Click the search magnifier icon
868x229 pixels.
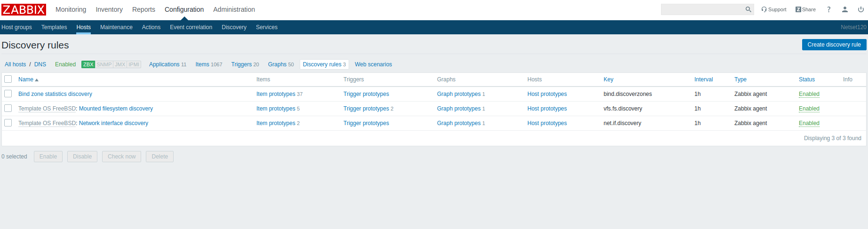point(748,9)
